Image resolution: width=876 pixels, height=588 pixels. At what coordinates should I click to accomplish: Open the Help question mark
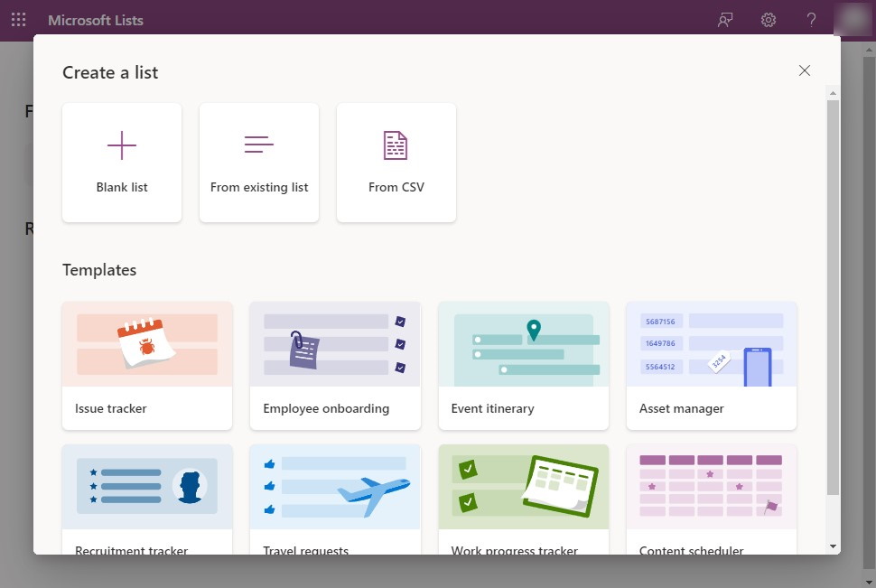(x=811, y=20)
